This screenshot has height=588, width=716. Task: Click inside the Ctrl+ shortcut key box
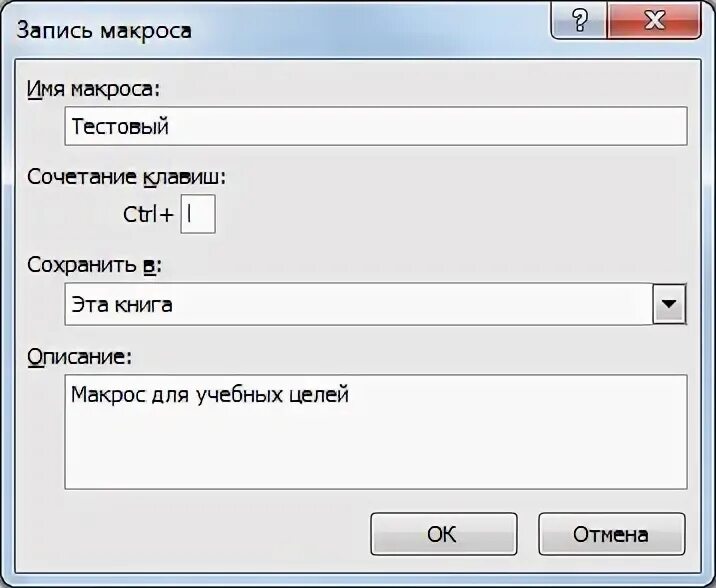(198, 214)
